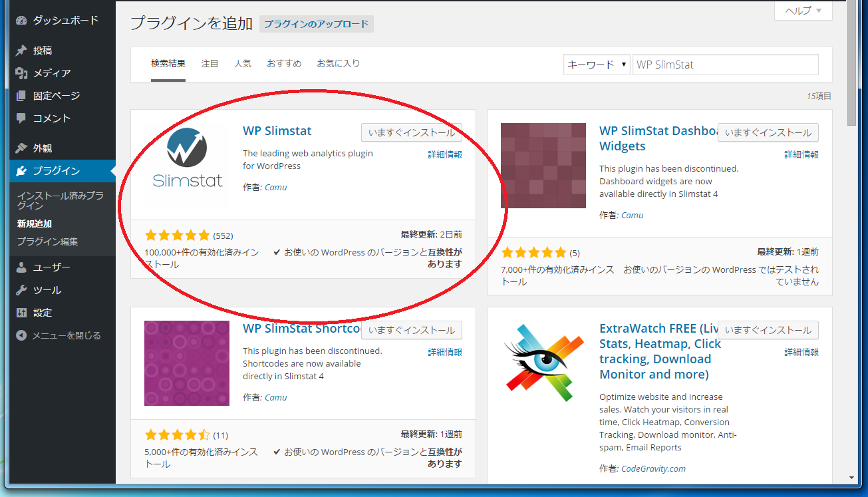Click the 固定ページ pages icon
This screenshot has width=868, height=497.
tap(21, 96)
